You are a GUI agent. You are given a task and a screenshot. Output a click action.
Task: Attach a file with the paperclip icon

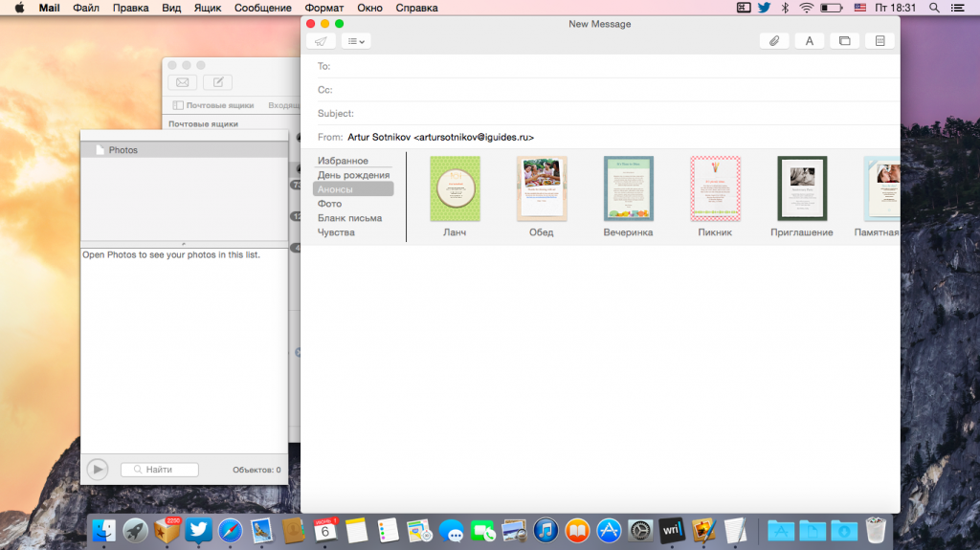[x=773, y=41]
